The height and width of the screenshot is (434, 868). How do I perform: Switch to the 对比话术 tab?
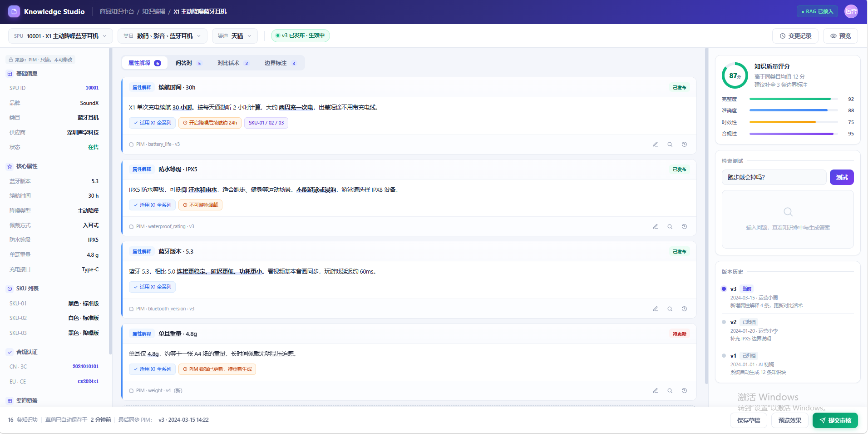(x=233, y=63)
